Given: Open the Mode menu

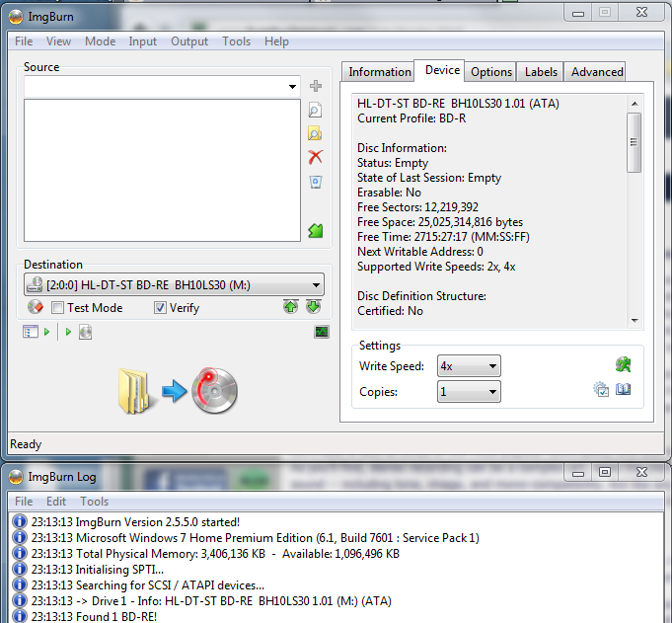Looking at the screenshot, I should (x=101, y=41).
